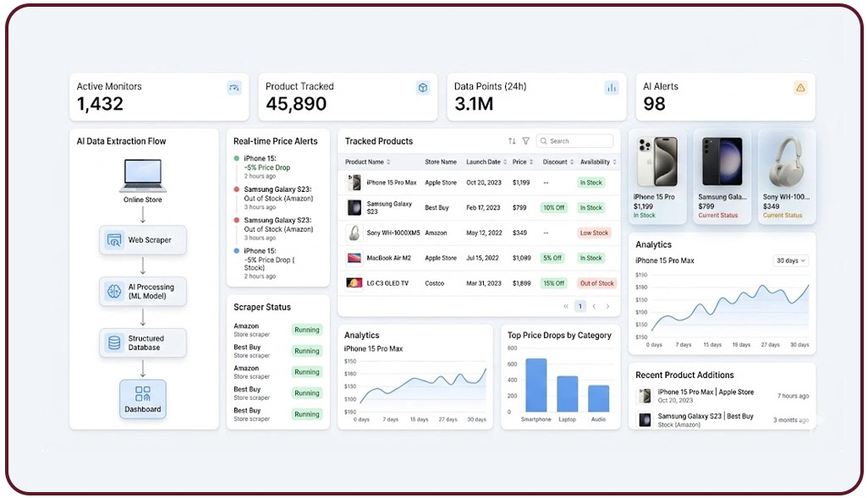Click the AI Alerts warning triangle icon
868x498 pixels.
800,87
